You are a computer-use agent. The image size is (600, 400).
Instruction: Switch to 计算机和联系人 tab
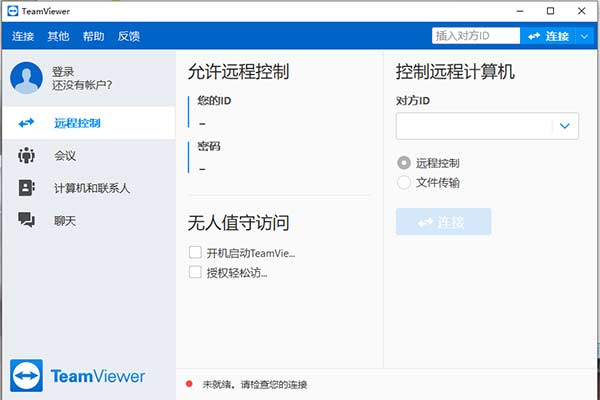pos(89,188)
